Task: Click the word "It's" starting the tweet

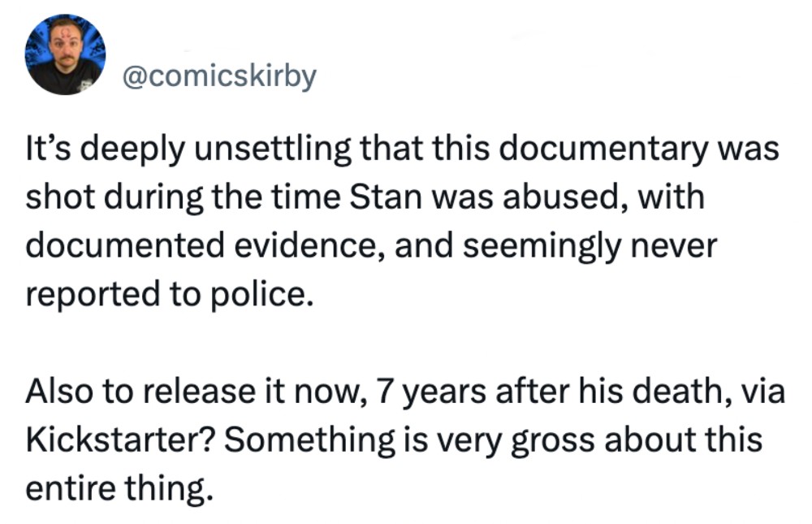Action: click(x=50, y=149)
